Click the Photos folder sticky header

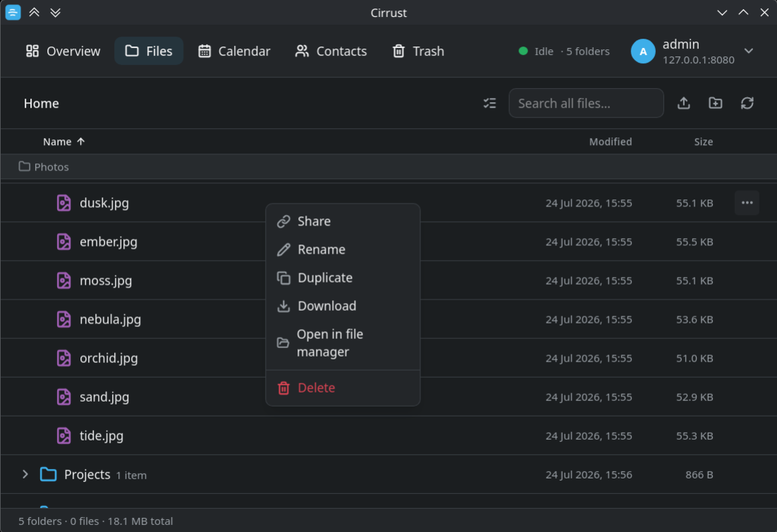point(388,166)
